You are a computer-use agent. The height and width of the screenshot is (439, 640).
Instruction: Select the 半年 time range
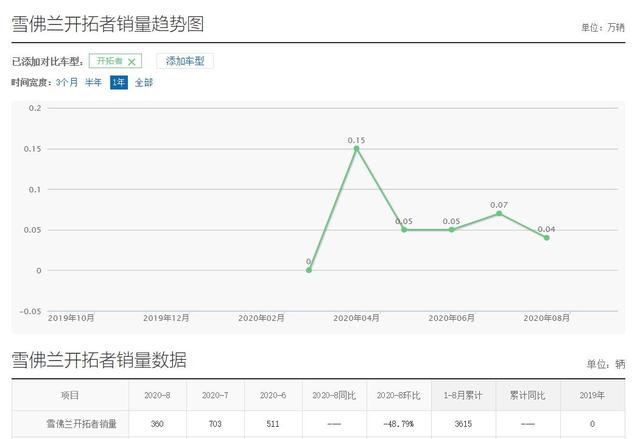tap(93, 82)
